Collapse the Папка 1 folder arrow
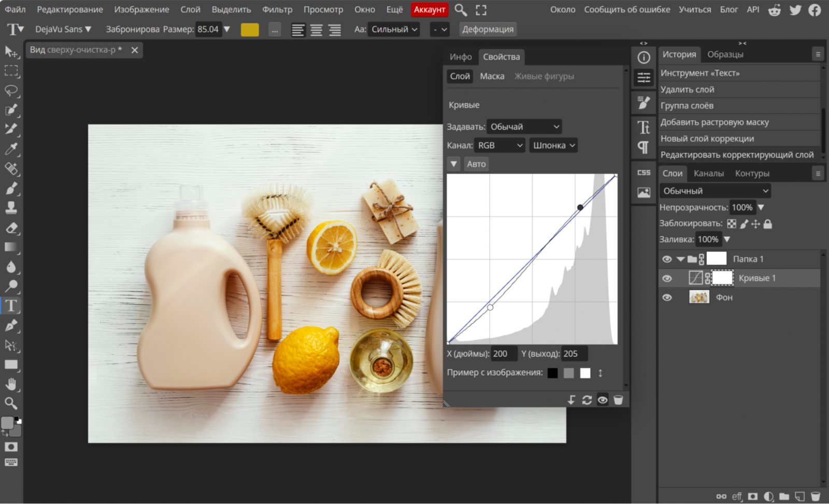The image size is (829, 504). tap(680, 259)
